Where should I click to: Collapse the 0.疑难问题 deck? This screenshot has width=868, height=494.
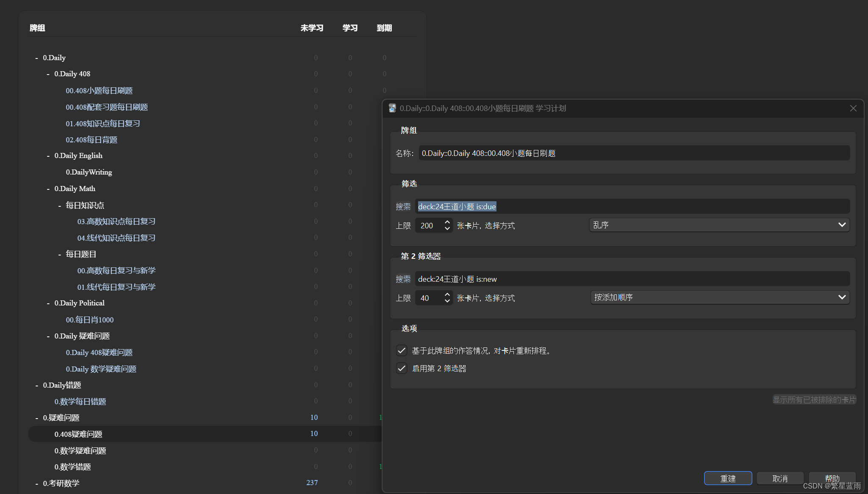click(37, 418)
